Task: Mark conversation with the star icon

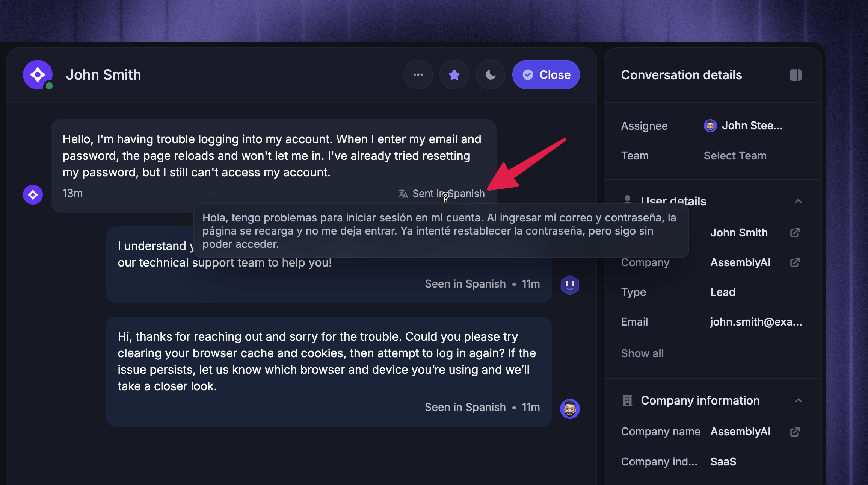Action: click(454, 75)
